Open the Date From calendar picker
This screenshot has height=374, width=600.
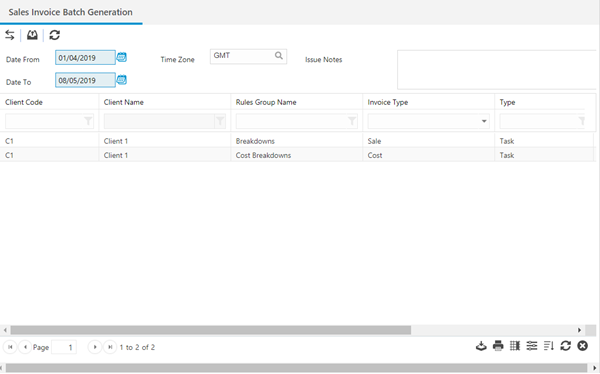(122, 57)
